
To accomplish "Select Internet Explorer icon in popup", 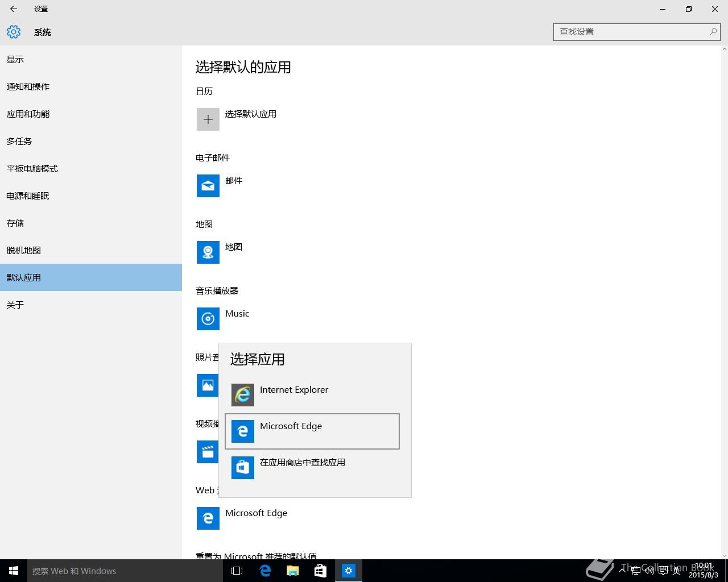I will pyautogui.click(x=243, y=395).
